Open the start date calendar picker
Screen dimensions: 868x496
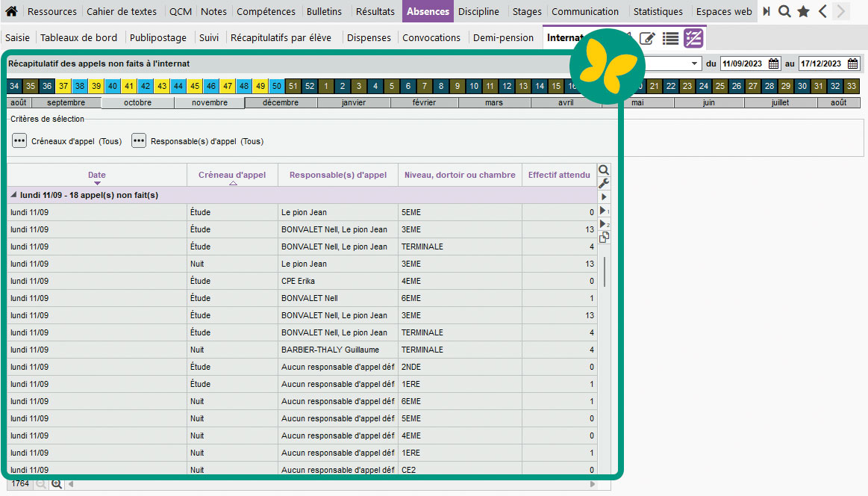[x=773, y=63]
